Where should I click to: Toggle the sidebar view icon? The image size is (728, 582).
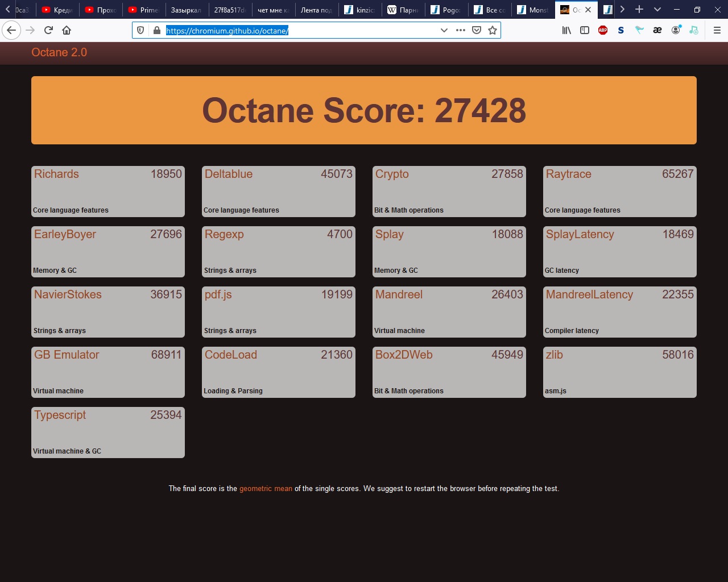click(x=584, y=30)
